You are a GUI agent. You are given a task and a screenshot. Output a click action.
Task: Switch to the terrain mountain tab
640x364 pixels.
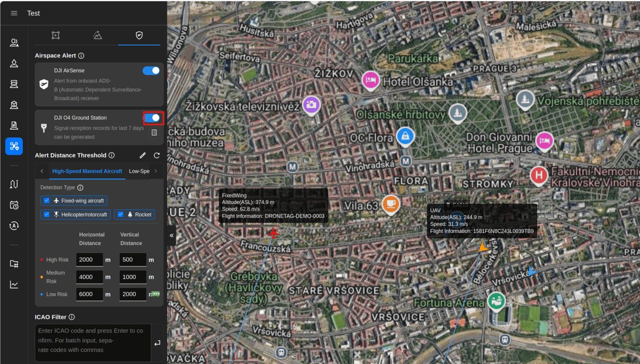pos(97,35)
